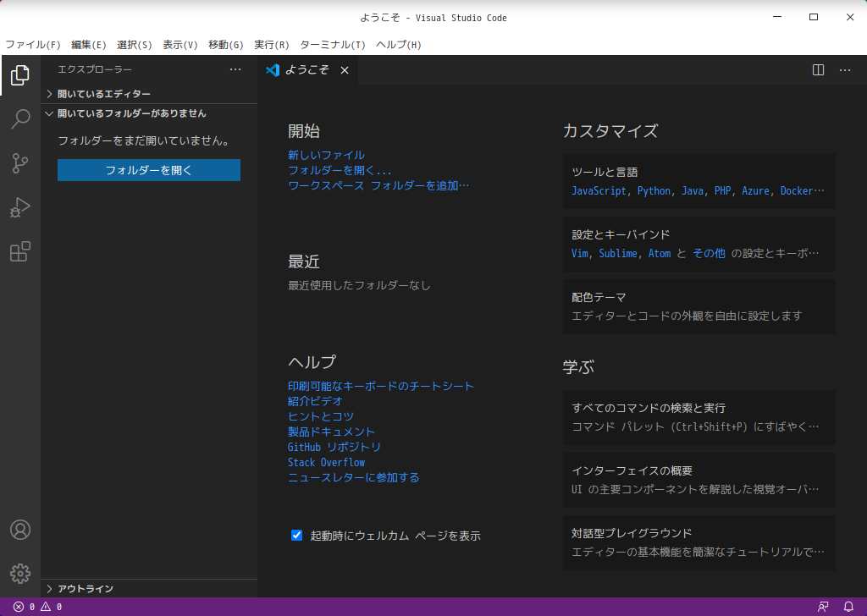
Task: Uncheck 起動時にウェルカム ページを表示 checkbox
Action: [x=297, y=535]
